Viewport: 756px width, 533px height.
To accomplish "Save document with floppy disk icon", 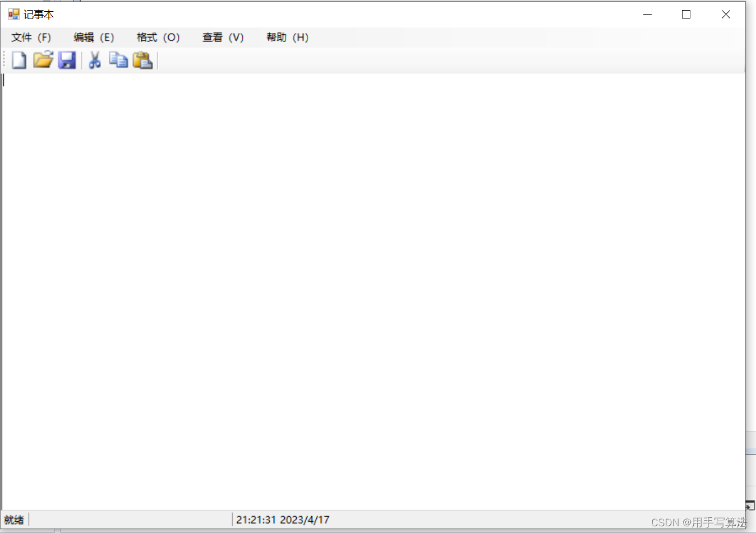I will point(67,60).
